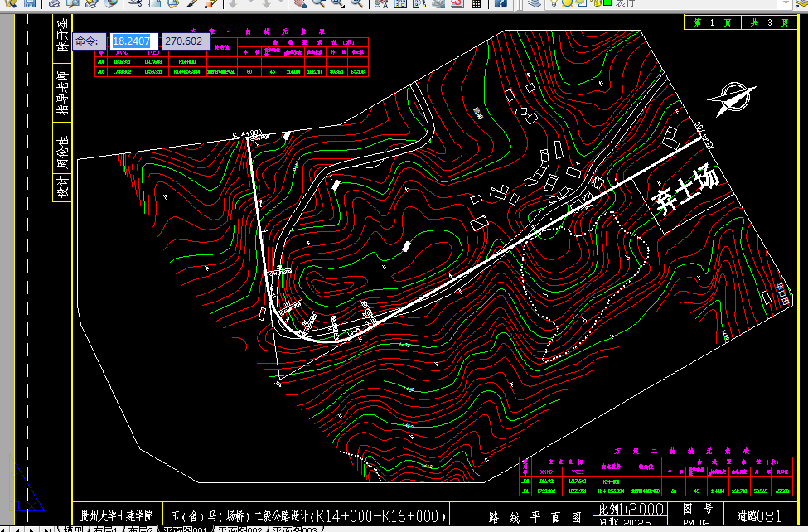Open Plot Preview magnifier page icon

click(x=72, y=3)
